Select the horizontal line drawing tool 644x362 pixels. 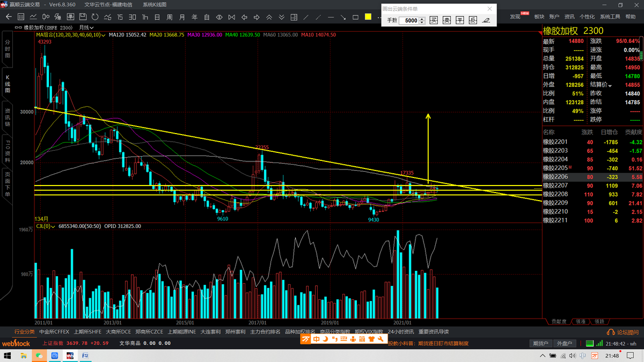pos(331,17)
